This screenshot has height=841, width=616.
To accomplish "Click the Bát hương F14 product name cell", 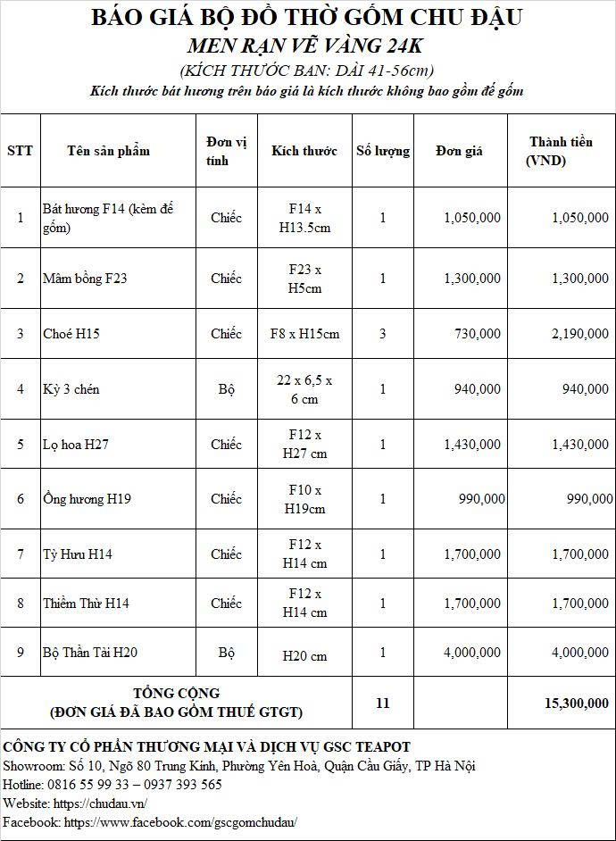I will (118, 217).
